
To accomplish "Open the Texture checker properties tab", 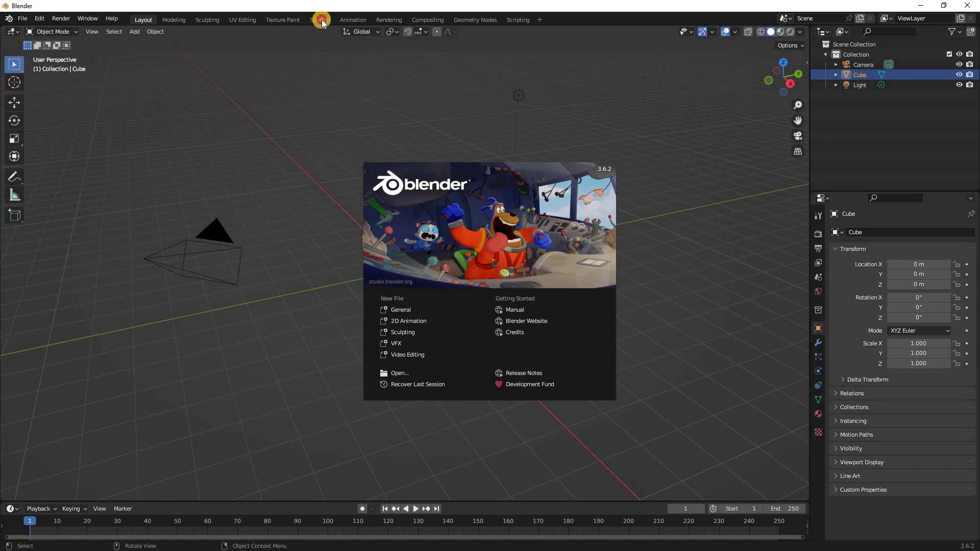I will point(818,432).
